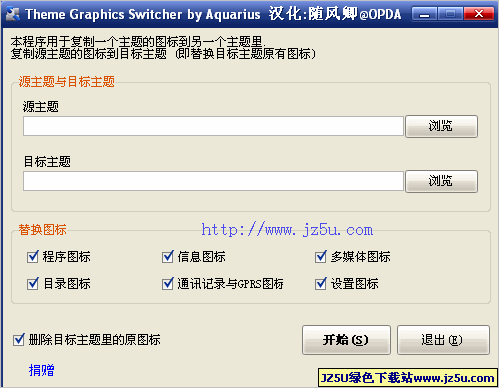Close the Theme Graphics Switcher window
Image resolution: width=499 pixels, height=388 pixels.
pyautogui.click(x=479, y=14)
